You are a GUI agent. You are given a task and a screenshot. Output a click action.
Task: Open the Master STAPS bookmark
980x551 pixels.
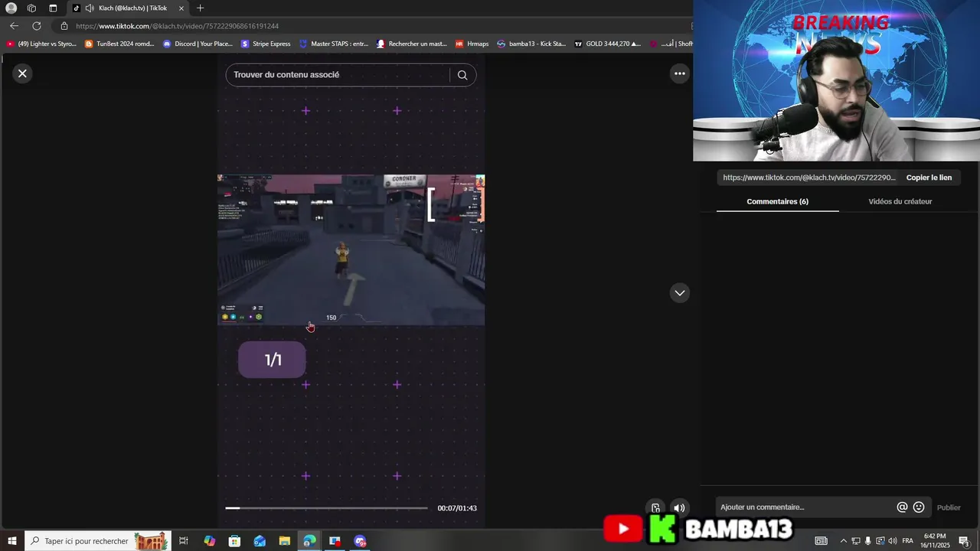(334, 44)
